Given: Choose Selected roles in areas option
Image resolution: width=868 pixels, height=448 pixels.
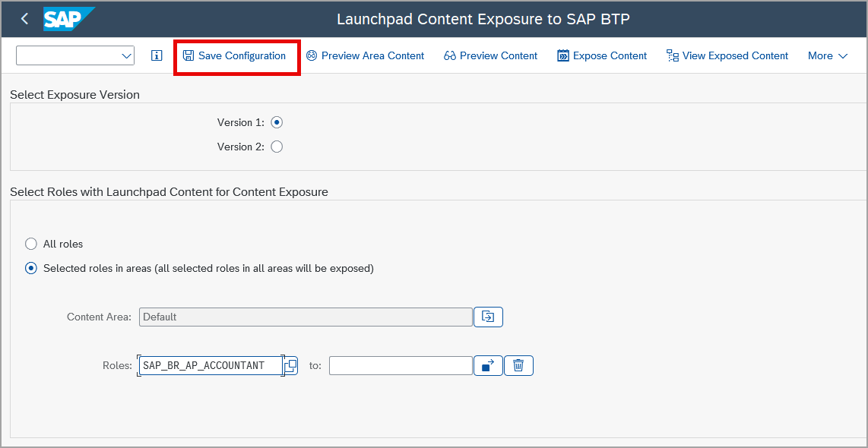Looking at the screenshot, I should 32,269.
